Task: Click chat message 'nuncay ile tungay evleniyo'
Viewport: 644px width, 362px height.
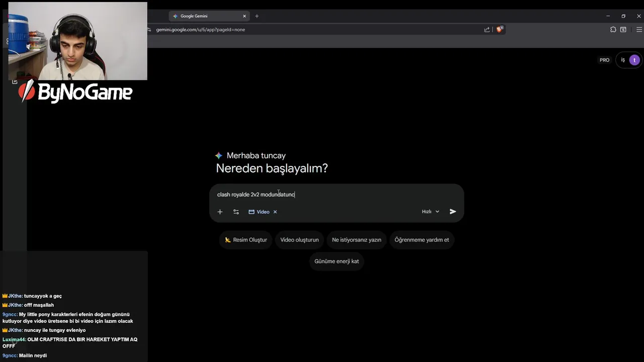Action: [55, 330]
